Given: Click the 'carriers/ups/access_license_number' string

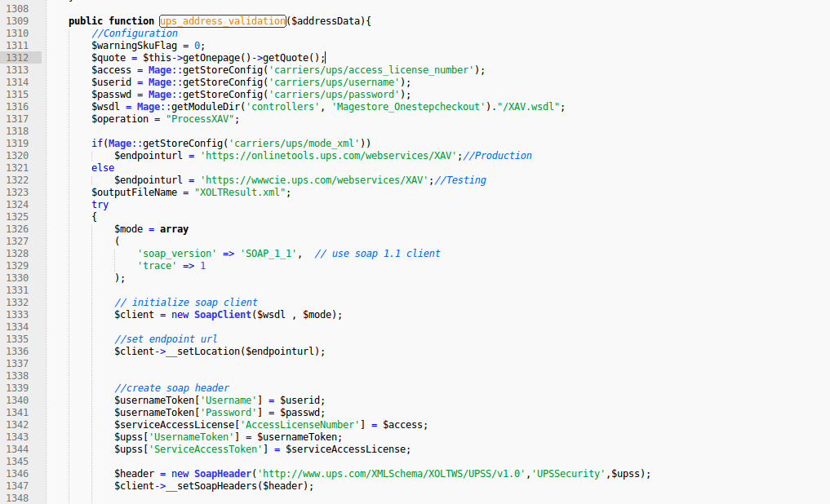Looking at the screenshot, I should (371, 70).
